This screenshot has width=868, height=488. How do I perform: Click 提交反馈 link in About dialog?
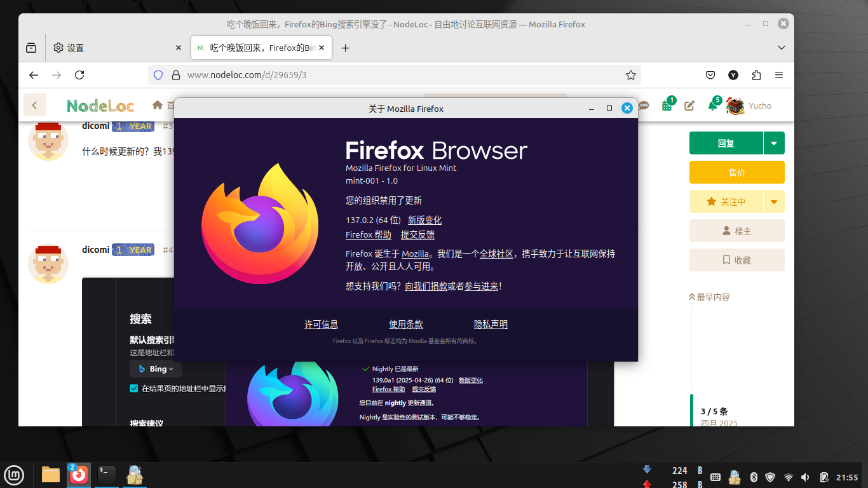coord(417,234)
